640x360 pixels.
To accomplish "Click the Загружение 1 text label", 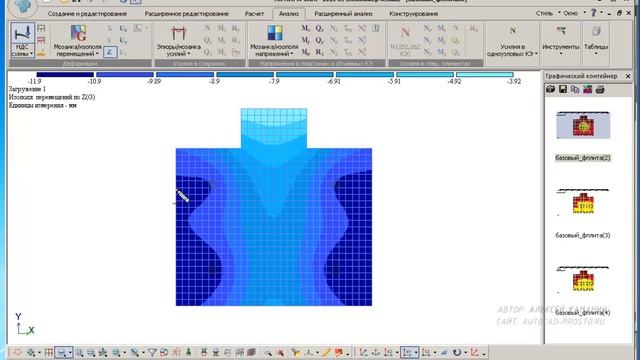I will coord(27,89).
